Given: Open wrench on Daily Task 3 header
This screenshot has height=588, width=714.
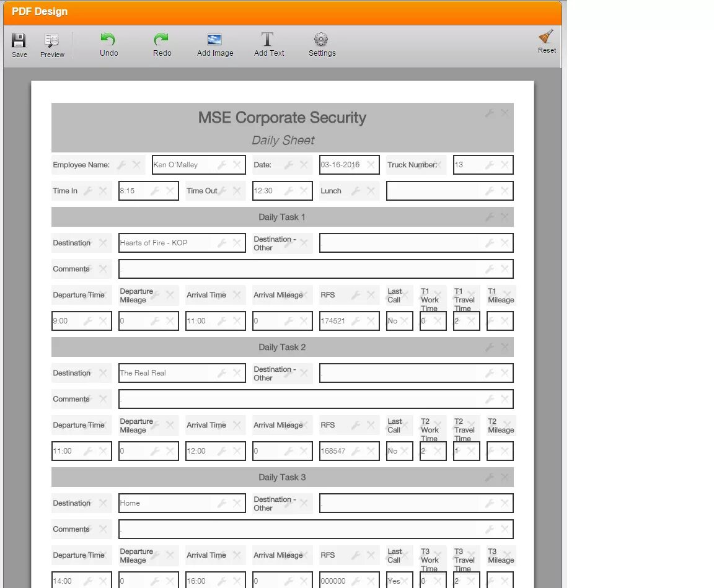Looking at the screenshot, I should [x=490, y=477].
